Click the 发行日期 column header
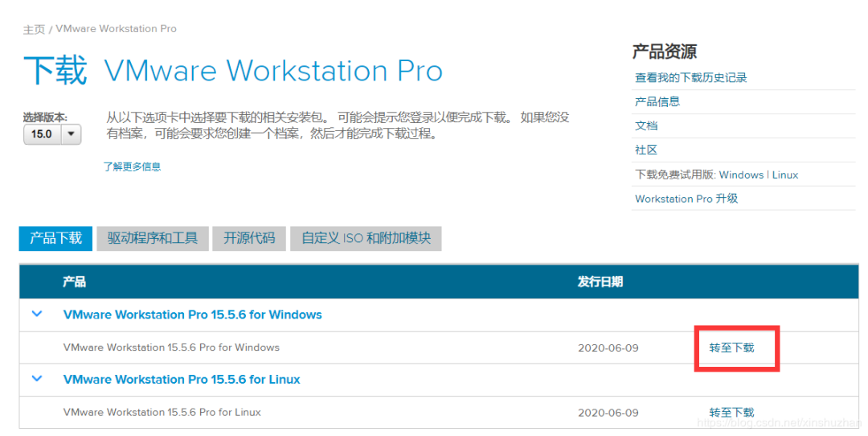This screenshot has width=868, height=436. pos(600,282)
